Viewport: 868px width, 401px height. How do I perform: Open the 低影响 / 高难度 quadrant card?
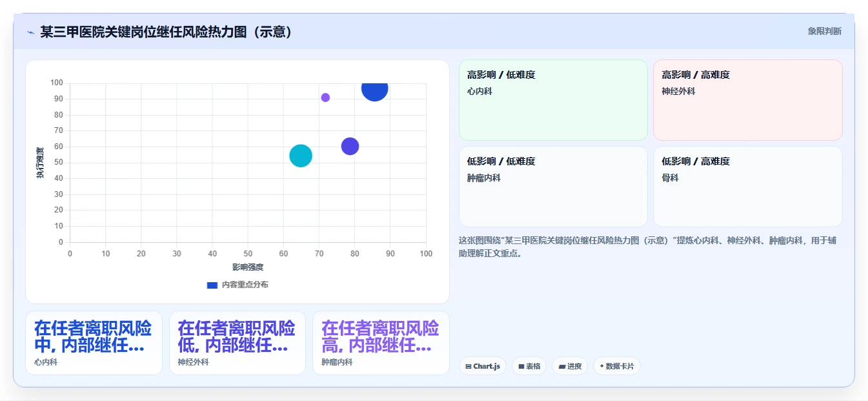point(747,187)
